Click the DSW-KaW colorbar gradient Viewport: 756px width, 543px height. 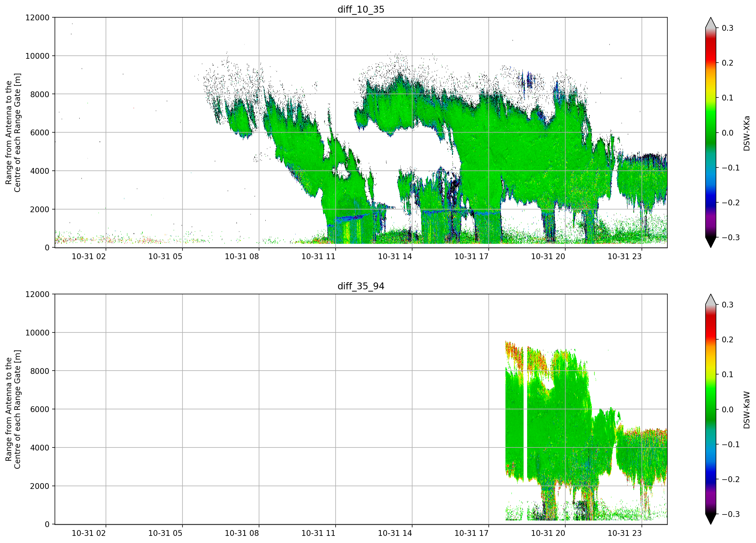coord(711,409)
